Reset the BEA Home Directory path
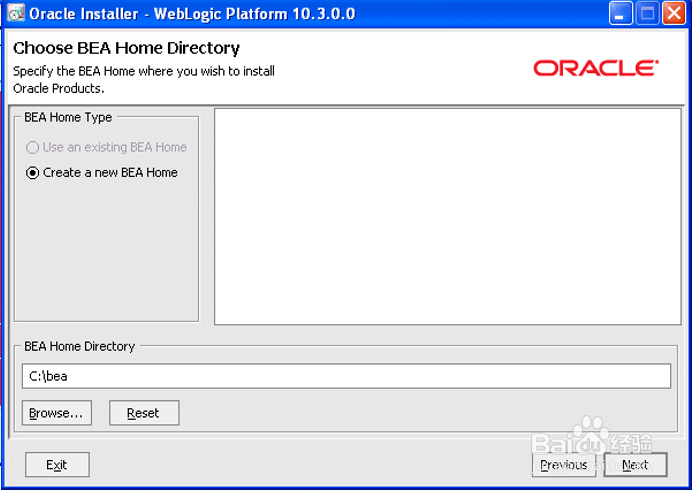This screenshot has width=692, height=490. pyautogui.click(x=144, y=413)
